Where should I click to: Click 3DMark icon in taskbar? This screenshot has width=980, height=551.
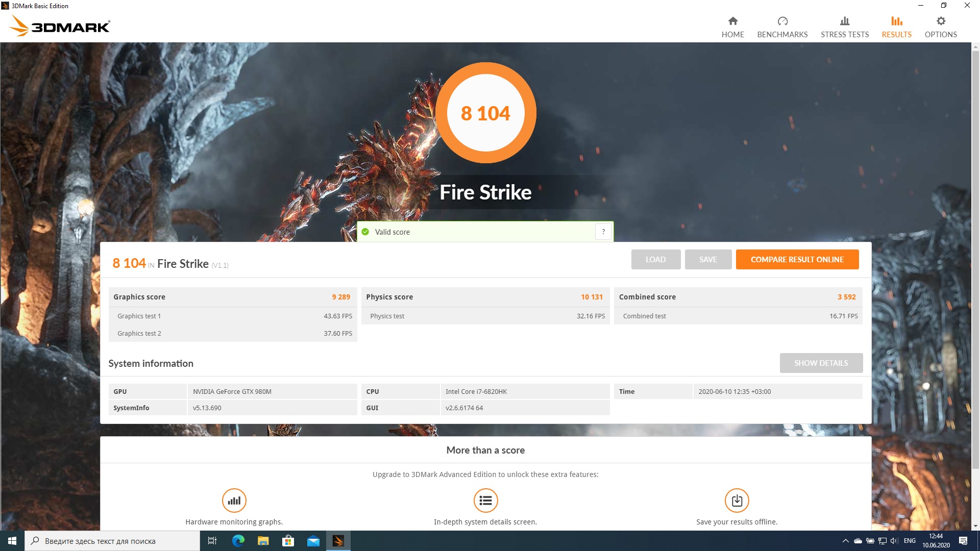338,541
